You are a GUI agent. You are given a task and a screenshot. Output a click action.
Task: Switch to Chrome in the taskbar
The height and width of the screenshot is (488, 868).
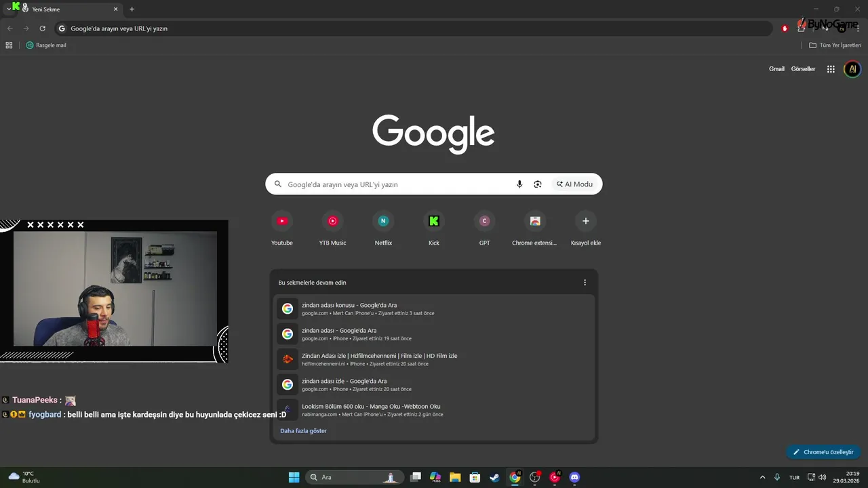[515, 477]
